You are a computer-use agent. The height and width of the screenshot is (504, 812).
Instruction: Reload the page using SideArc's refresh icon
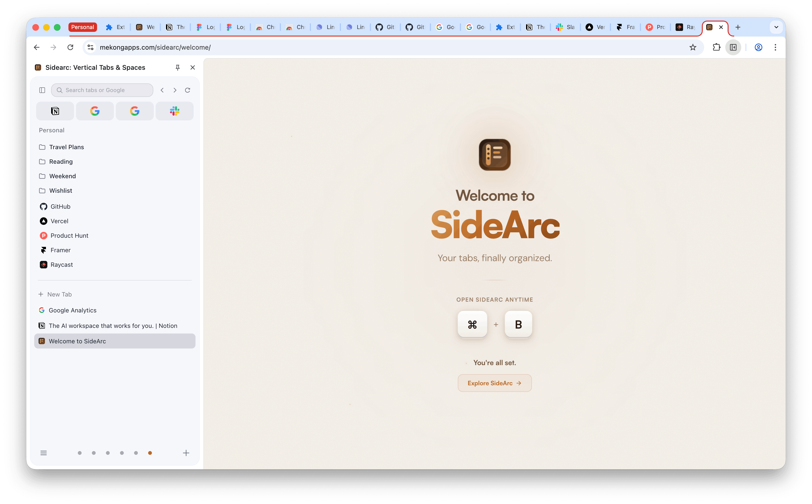188,90
